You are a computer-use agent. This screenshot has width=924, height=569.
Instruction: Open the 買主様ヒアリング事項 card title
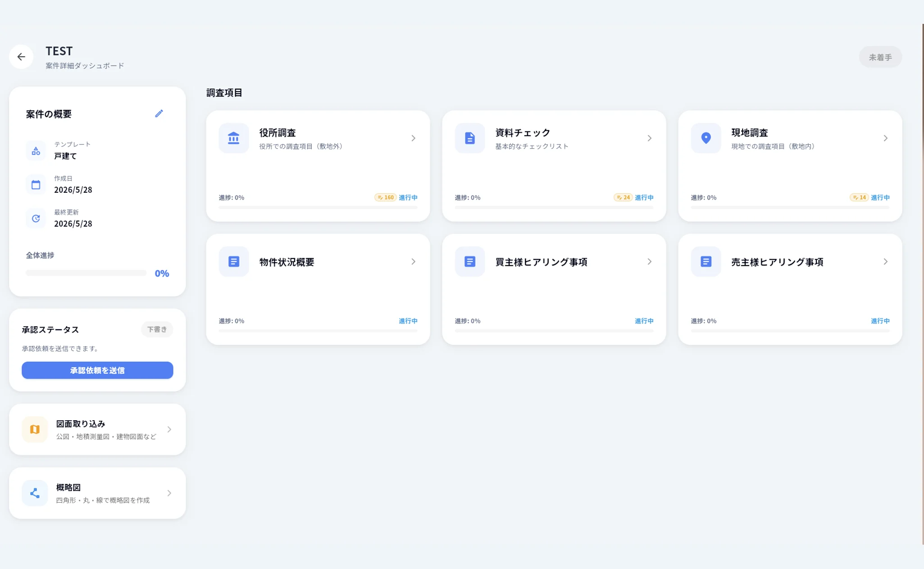[x=541, y=262]
